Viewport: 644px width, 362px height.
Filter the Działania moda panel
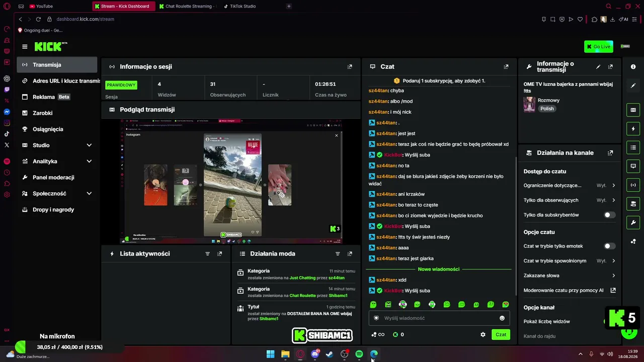(x=338, y=254)
